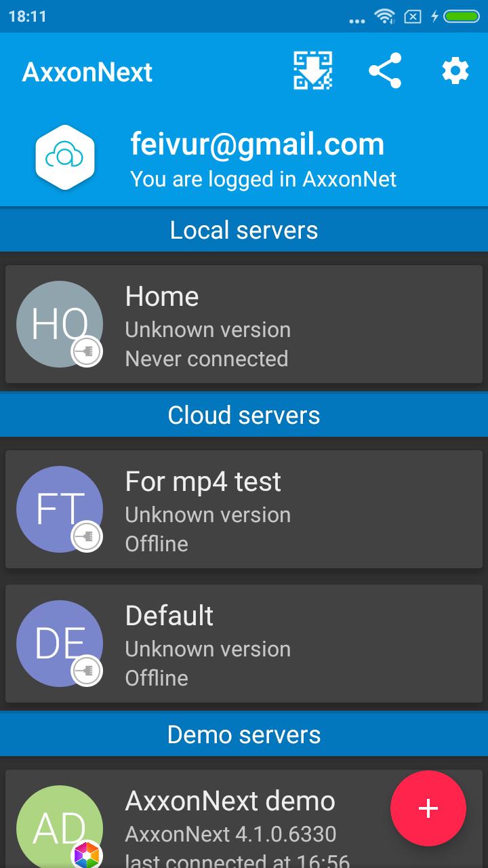Viewport: 488px width, 868px height.
Task: Collapse the Local servers section header
Action: (x=244, y=230)
